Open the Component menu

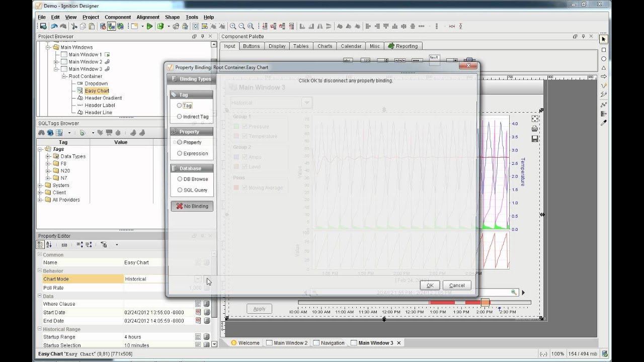pyautogui.click(x=118, y=17)
